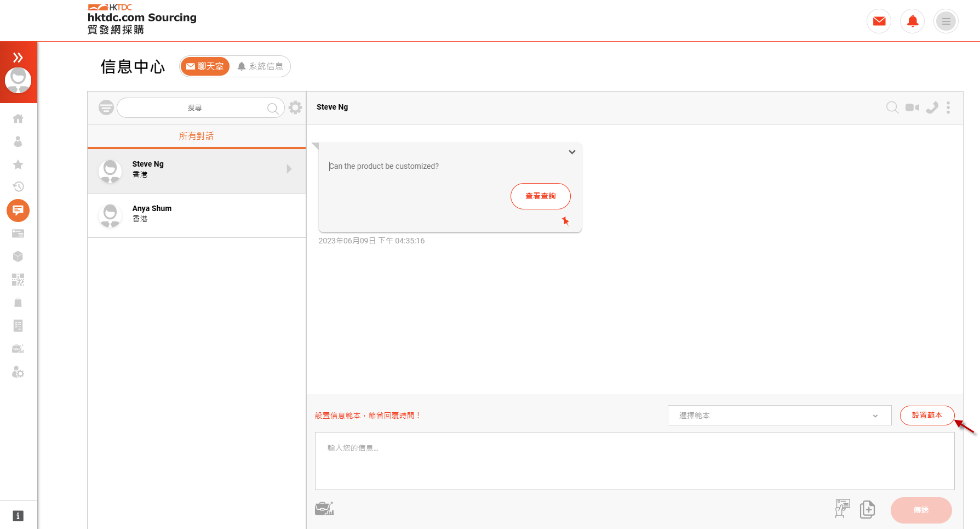
Task: Open the 選擇範本 dropdown
Action: pyautogui.click(x=780, y=416)
